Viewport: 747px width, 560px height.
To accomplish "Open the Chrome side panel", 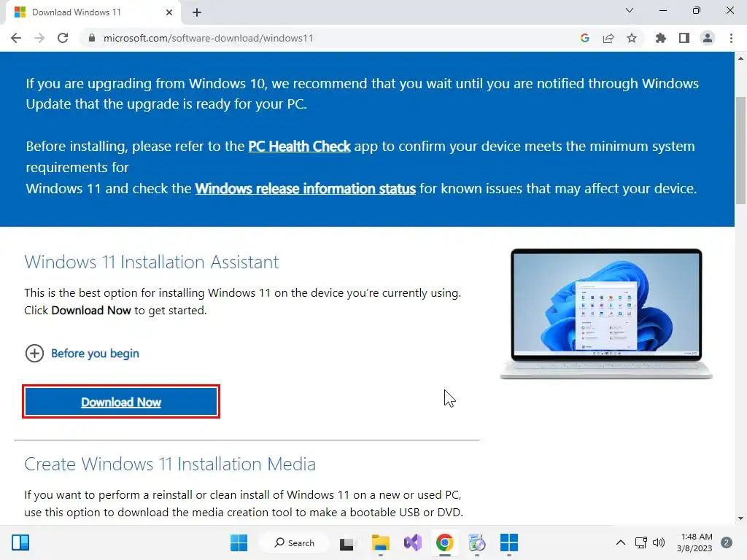I will click(684, 38).
